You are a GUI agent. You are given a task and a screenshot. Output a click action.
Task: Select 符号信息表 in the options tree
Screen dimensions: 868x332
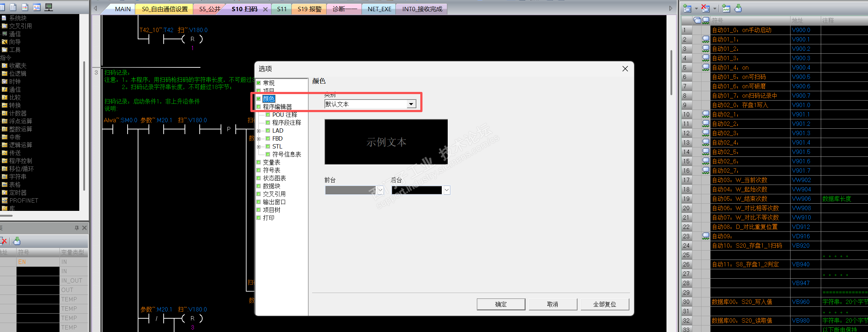(x=287, y=154)
